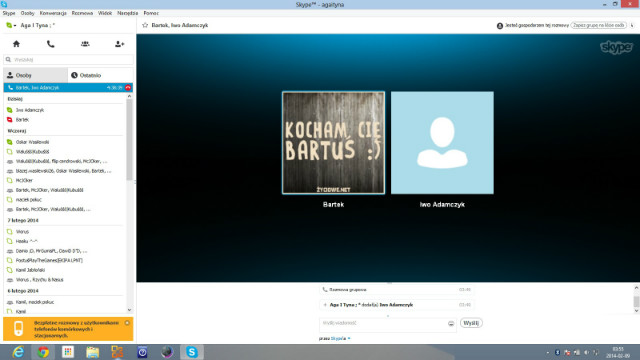Toggle favorite star for this conversation
Image resolution: width=640 pixels, height=360 pixels.
point(145,25)
